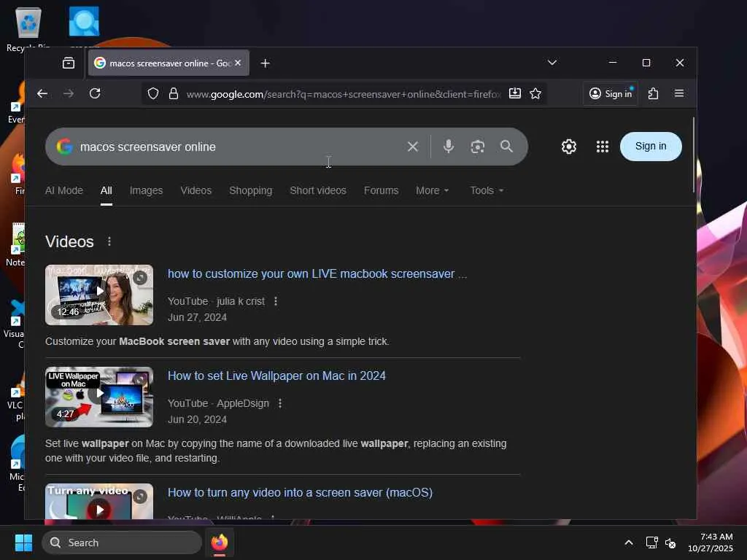Open Firefox hamburger application menu
Image resolution: width=747 pixels, height=560 pixels.
tap(679, 94)
